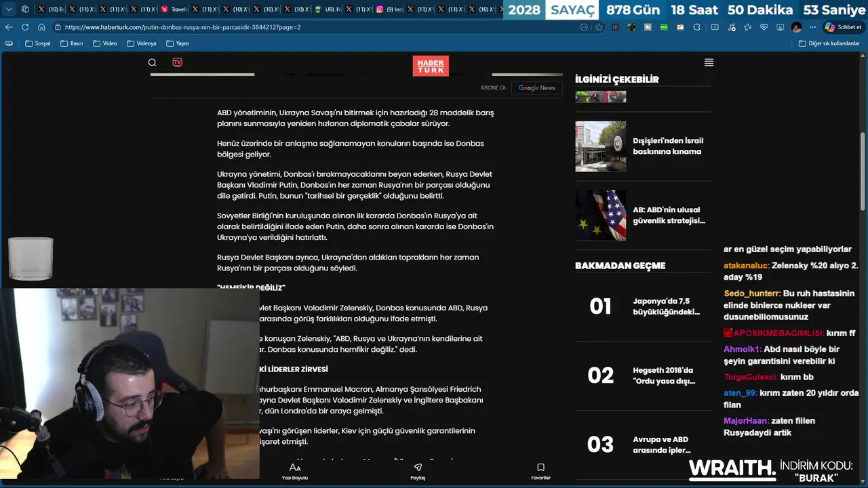Open the EU and US flags thumbnail
The height and width of the screenshot is (488, 868).
(x=600, y=215)
